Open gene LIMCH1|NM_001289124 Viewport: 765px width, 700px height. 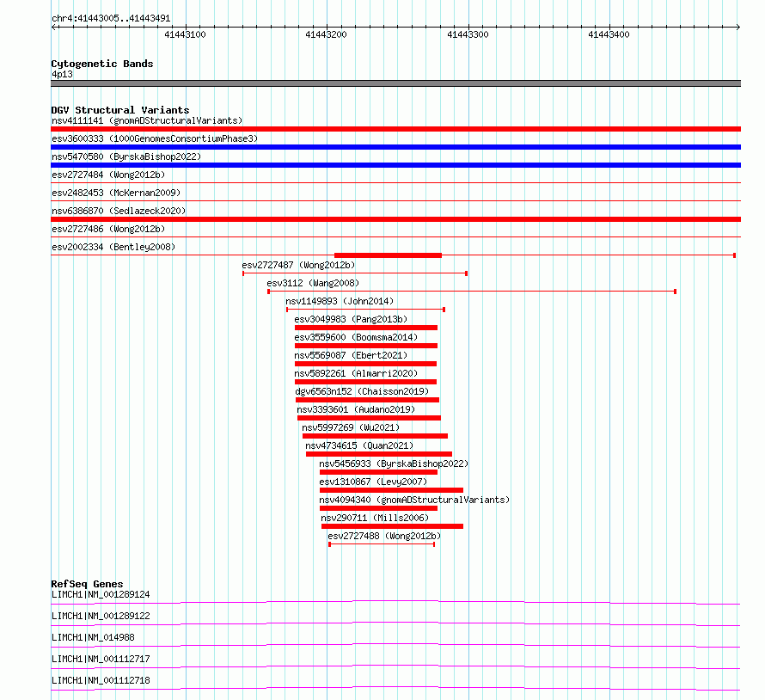tap(101, 594)
